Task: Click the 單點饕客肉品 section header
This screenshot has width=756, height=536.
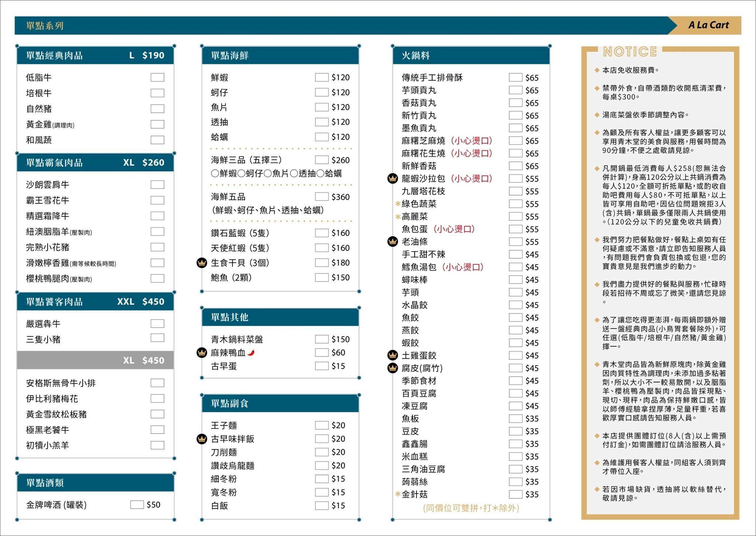Action: [95, 302]
